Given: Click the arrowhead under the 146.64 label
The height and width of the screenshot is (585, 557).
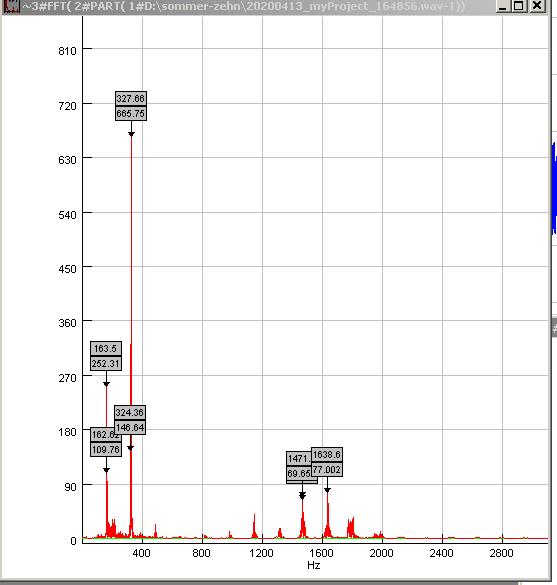Looking at the screenshot, I should point(130,448).
